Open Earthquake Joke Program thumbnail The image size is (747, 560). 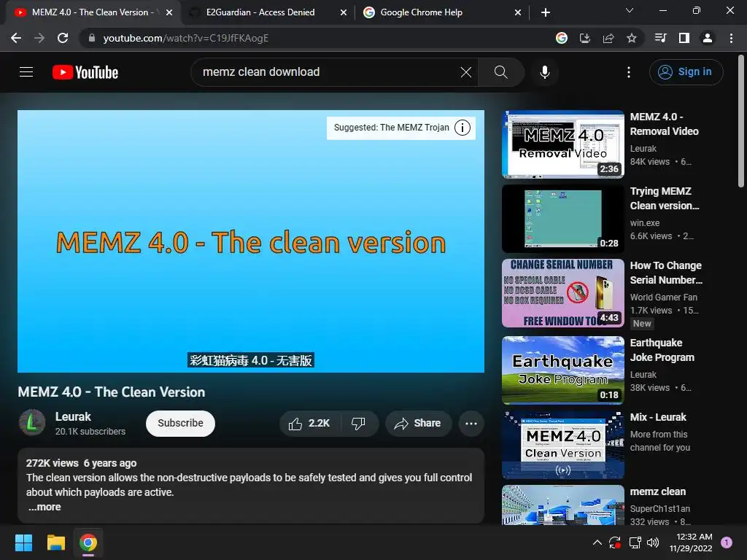tap(563, 370)
